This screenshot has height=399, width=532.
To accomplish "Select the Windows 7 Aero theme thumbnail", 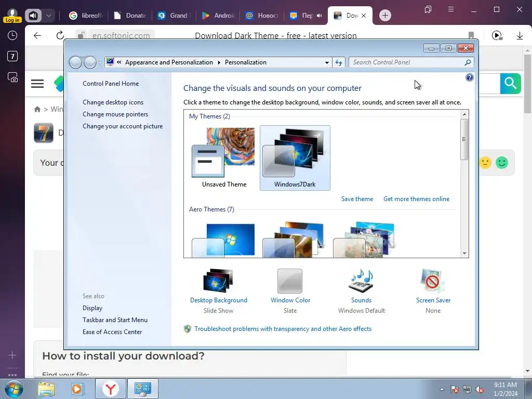I will click(x=223, y=240).
